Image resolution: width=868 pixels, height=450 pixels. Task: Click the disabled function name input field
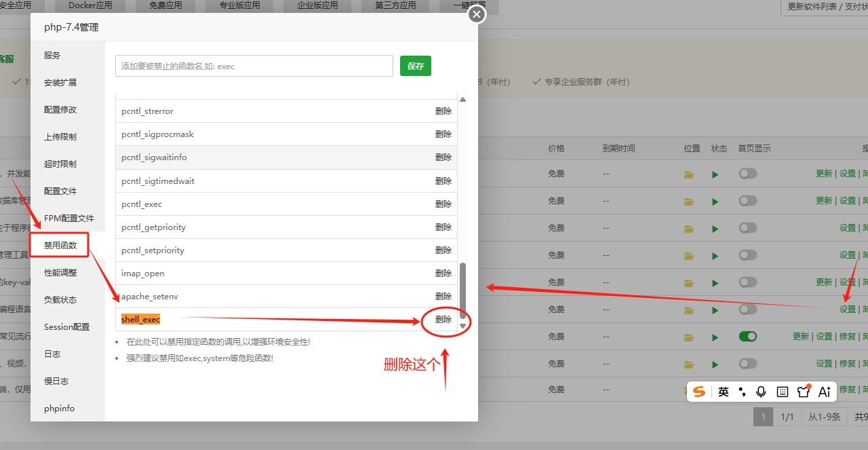click(x=254, y=66)
